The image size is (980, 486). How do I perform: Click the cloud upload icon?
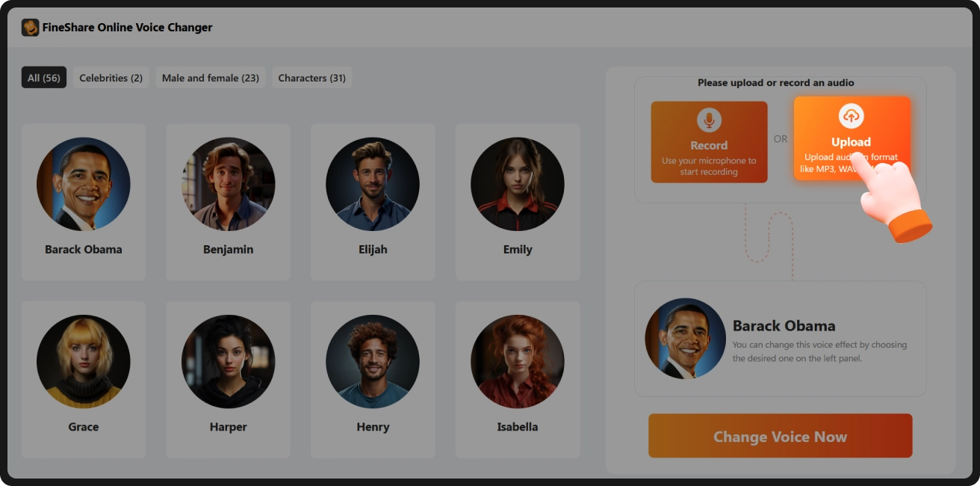pyautogui.click(x=852, y=115)
